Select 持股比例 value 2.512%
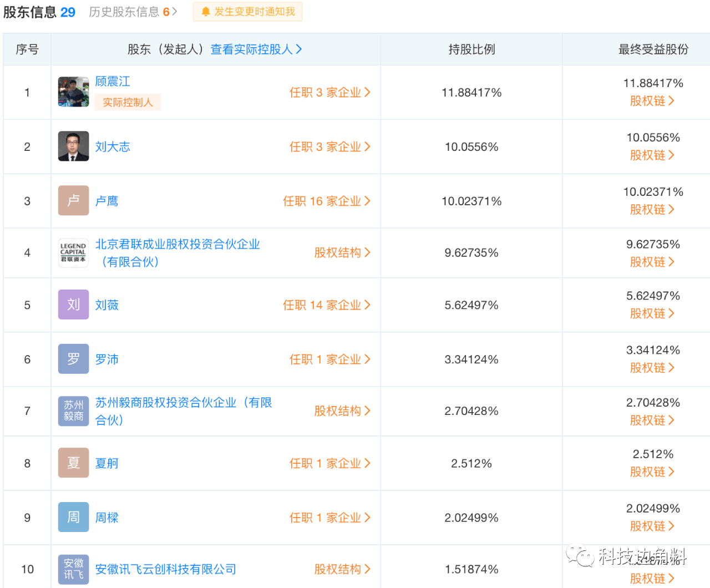 tap(471, 463)
